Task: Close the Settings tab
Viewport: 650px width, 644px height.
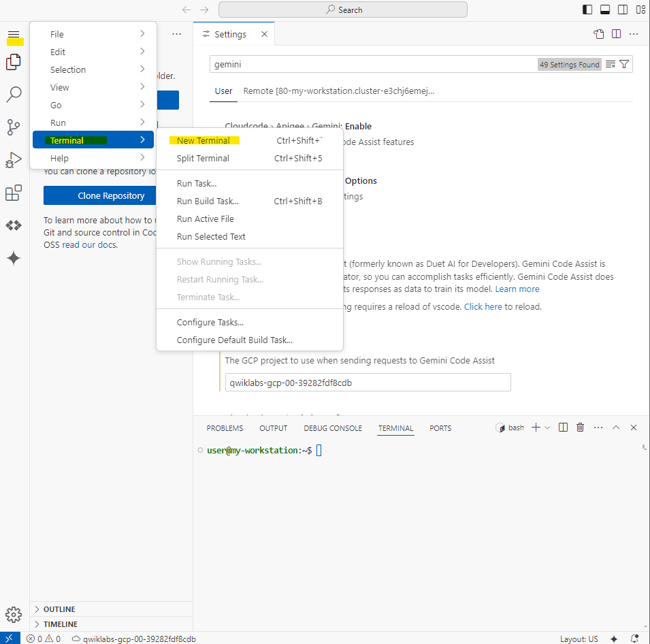Action: 264,34
